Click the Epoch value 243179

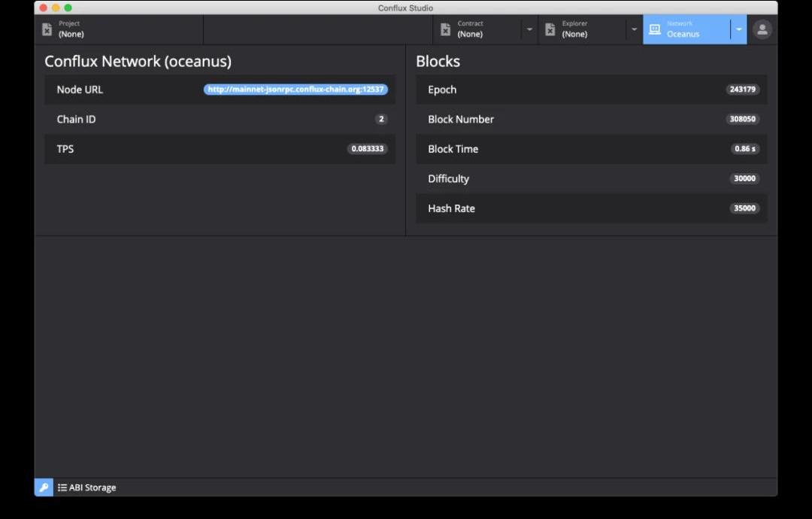pyautogui.click(x=743, y=89)
